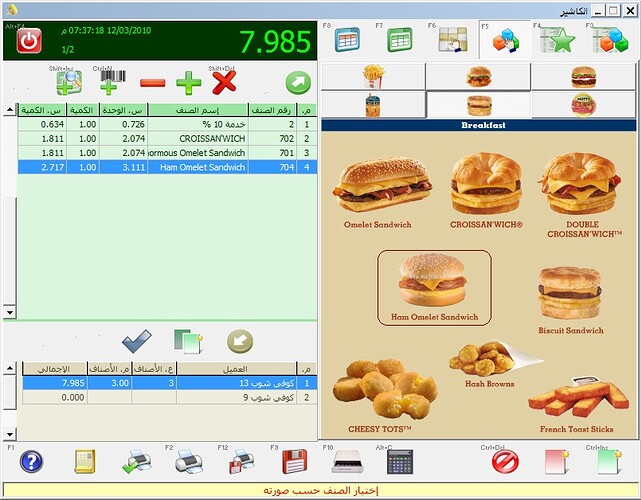Click the الإجمالى column header
Image resolution: width=641 pixels, height=500 pixels.
pos(54,369)
